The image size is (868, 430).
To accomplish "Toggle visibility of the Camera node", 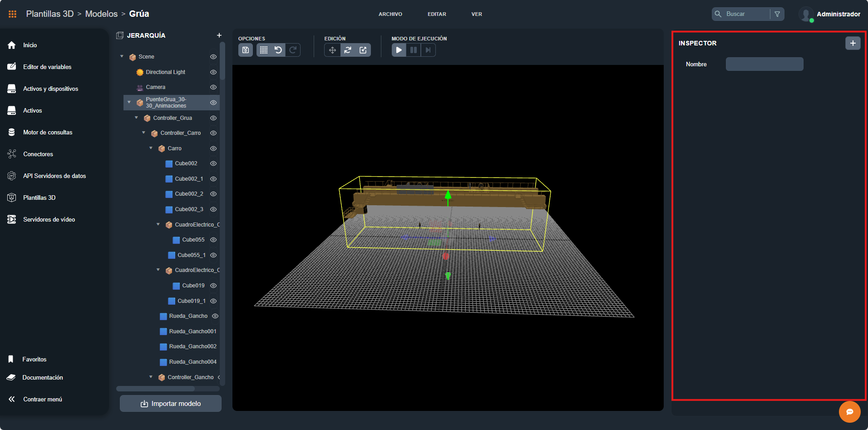I will tap(213, 87).
